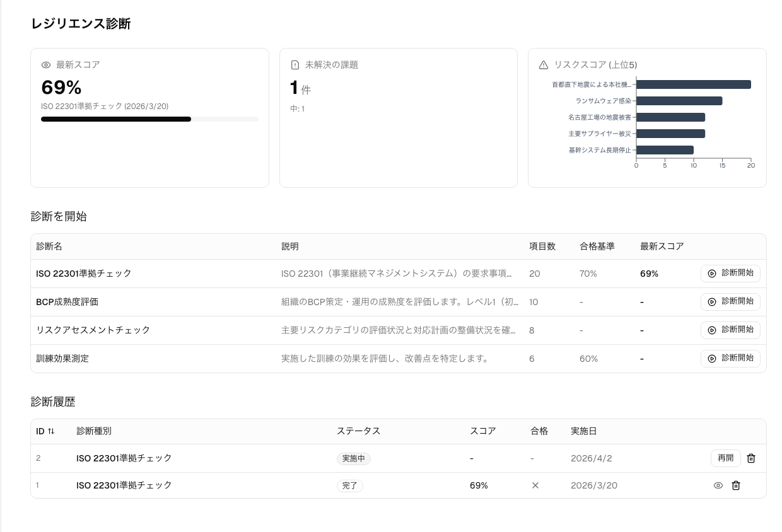782x532 pixels.
Task: Click the ステータス column header
Action: point(359,431)
